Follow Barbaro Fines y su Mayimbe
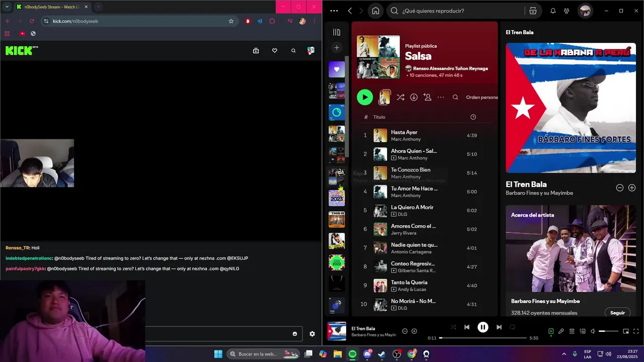The width and height of the screenshot is (644, 362). (x=617, y=313)
